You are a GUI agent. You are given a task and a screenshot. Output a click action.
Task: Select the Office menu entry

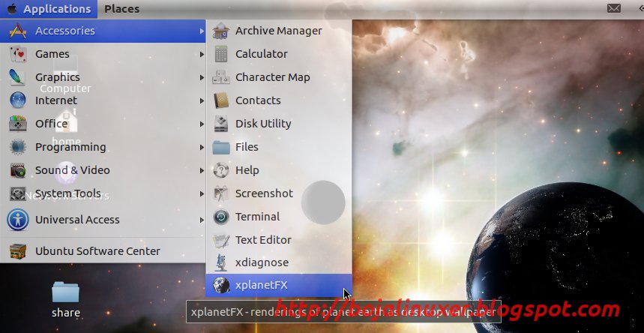[x=103, y=123]
